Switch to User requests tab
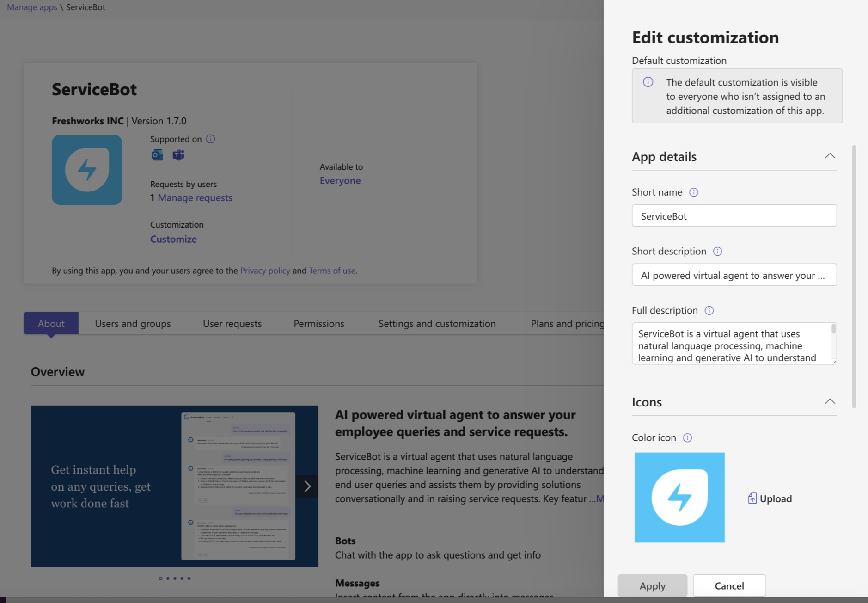This screenshot has height=603, width=868. point(232,324)
